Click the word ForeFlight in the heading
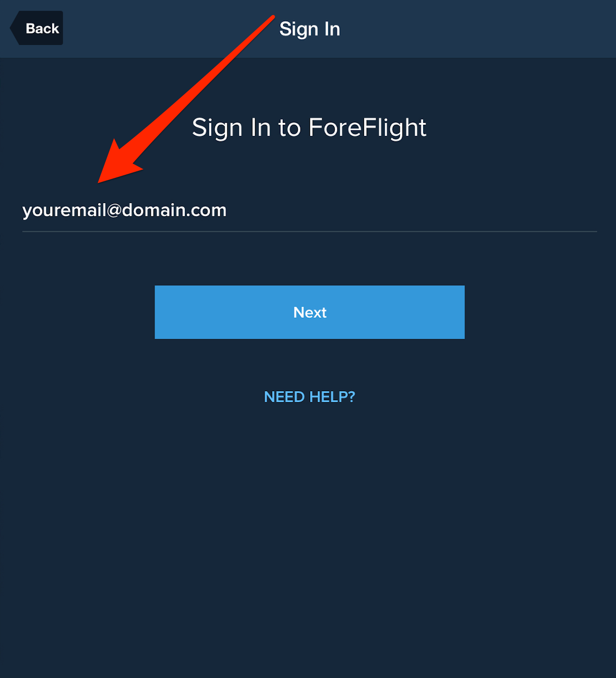The image size is (616, 678). [x=368, y=128]
